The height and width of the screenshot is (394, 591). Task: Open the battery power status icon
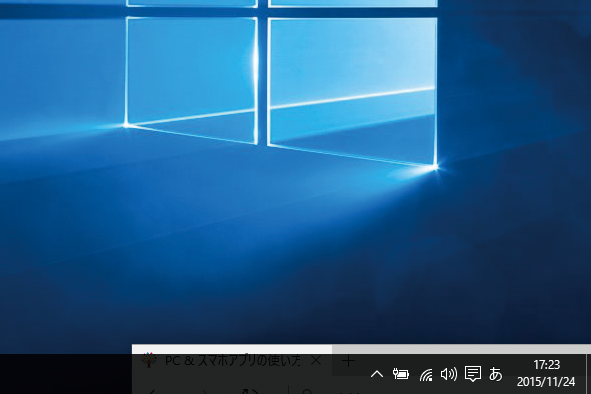401,374
